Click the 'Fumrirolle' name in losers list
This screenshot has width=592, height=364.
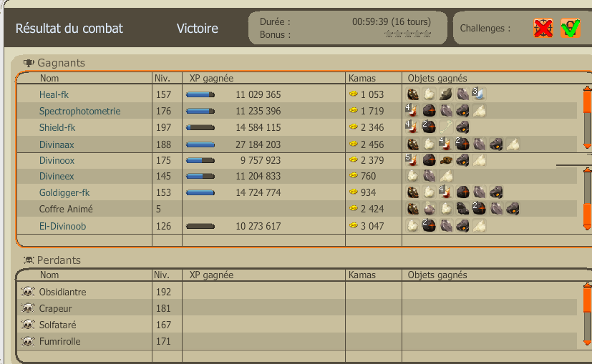59,341
